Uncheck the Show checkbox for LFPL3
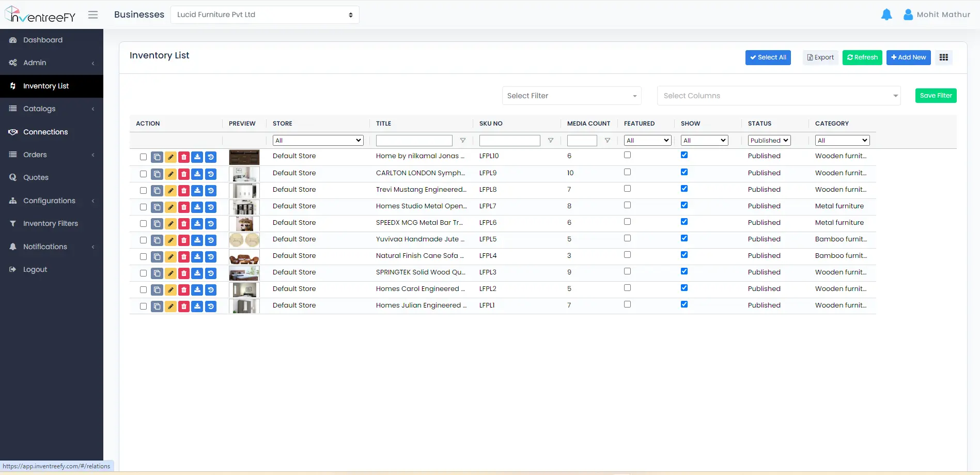The image size is (980, 475). 684,271
